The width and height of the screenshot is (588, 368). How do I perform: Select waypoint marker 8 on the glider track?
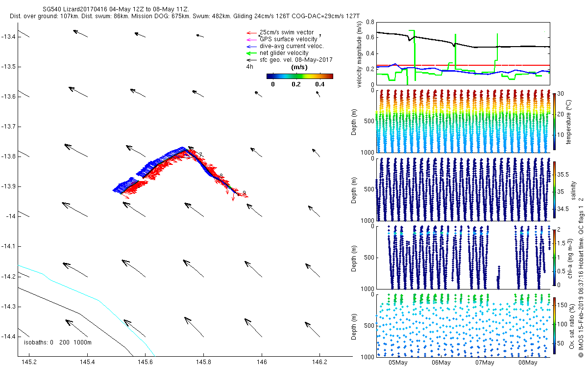click(221, 176)
